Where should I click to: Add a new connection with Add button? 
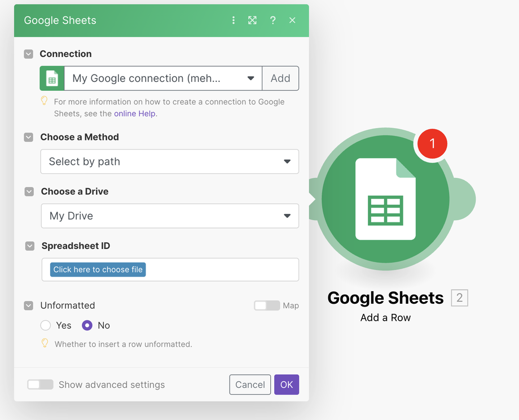pyautogui.click(x=280, y=78)
